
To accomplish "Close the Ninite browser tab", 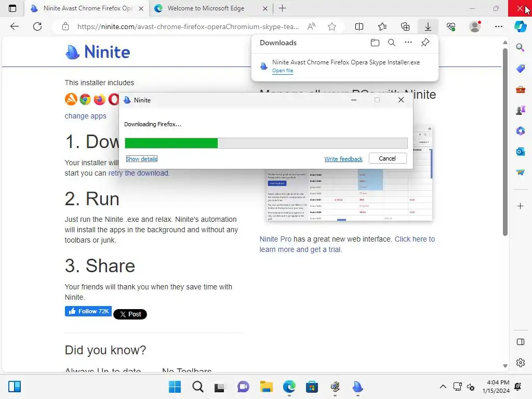I will 141,8.
